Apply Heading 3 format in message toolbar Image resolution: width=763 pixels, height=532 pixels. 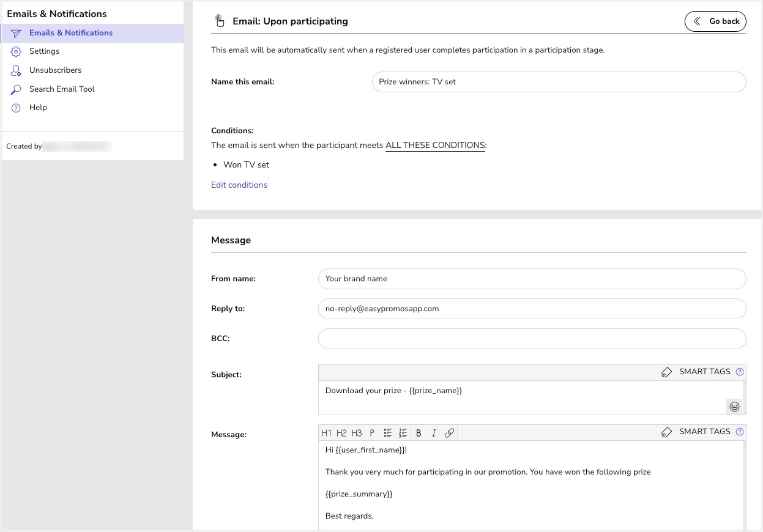[357, 433]
